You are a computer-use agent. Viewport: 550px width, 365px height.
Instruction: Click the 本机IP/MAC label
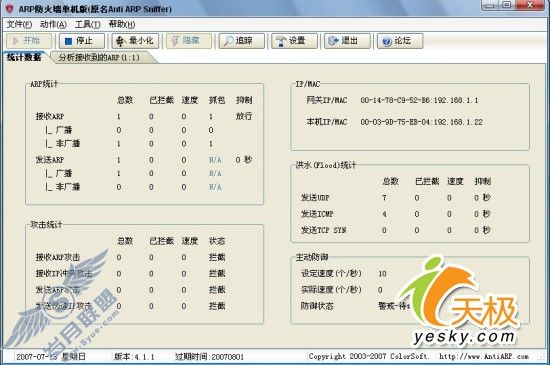(x=327, y=122)
